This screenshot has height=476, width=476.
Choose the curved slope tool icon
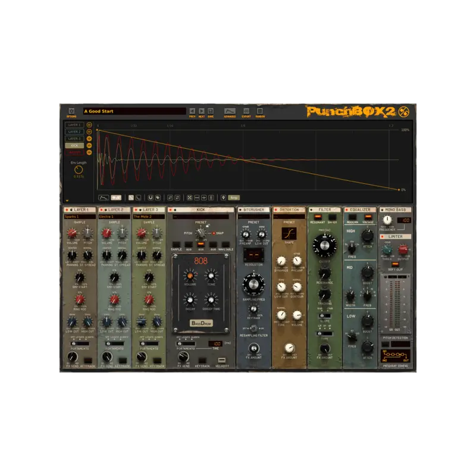(x=139, y=198)
